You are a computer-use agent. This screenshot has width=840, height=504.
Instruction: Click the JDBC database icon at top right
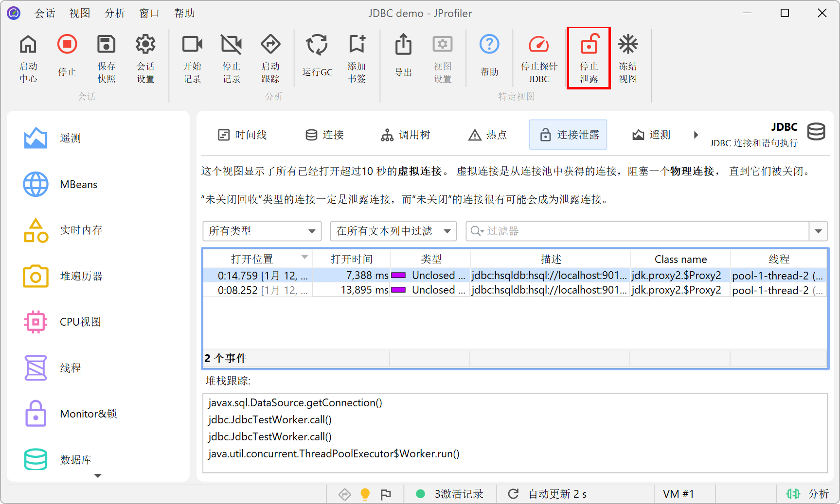[816, 132]
